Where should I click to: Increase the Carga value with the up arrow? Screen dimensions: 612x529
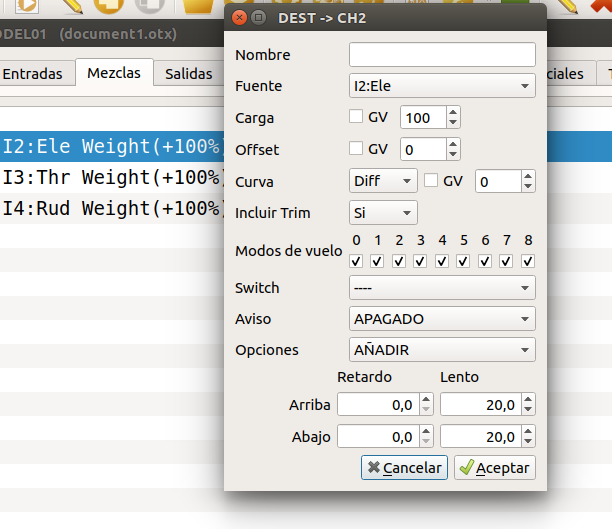(453, 112)
